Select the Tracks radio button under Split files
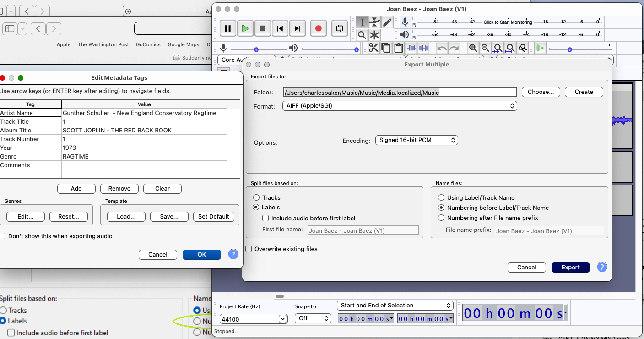Screen dimensions: 644x339 click(x=256, y=197)
